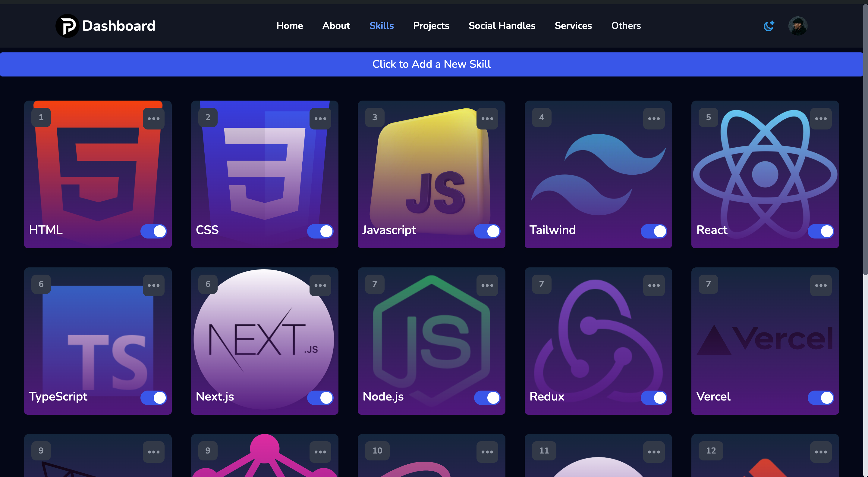This screenshot has height=477, width=868.
Task: Click the HTML skill name label
Action: [46, 230]
